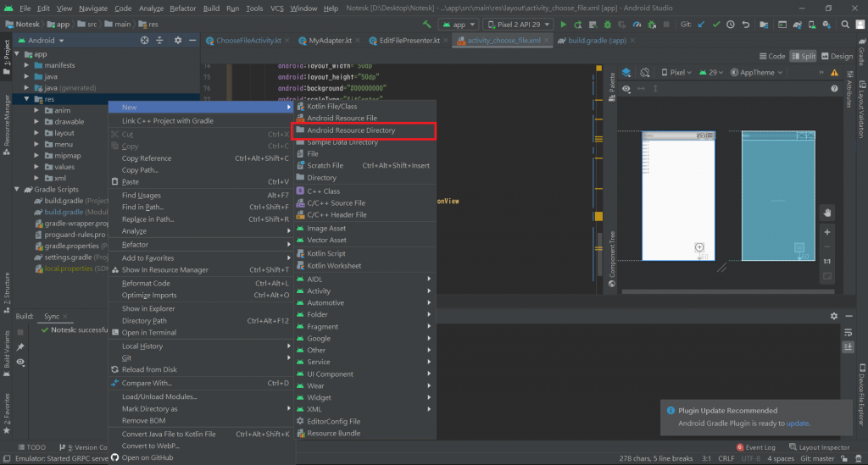The image size is (868, 465).
Task: Zoom in with plus in design view
Action: coord(827,232)
